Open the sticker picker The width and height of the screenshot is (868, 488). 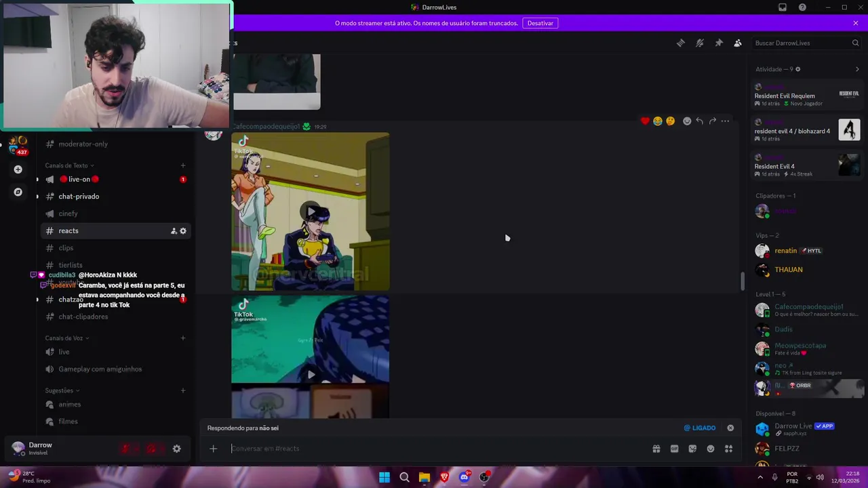[692, 449]
